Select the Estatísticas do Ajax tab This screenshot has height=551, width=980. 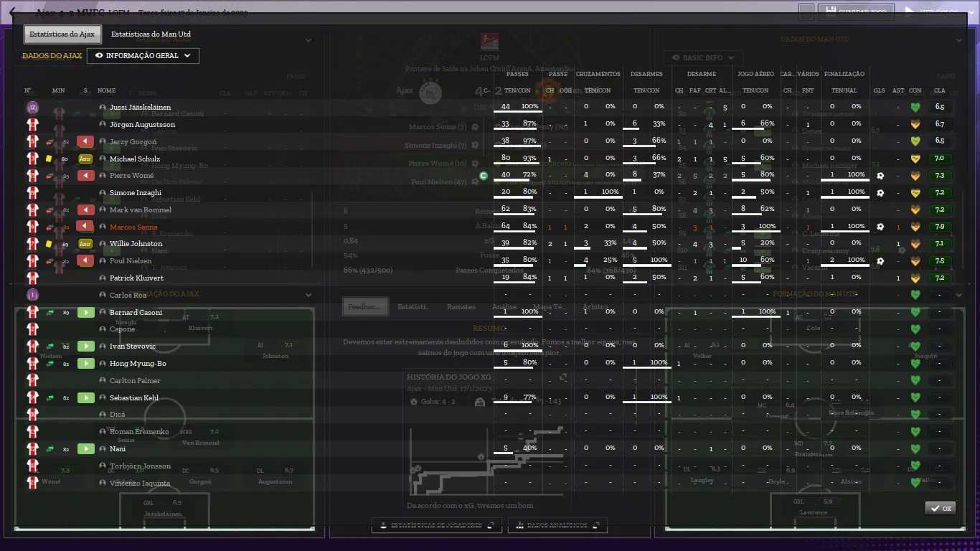coord(62,34)
